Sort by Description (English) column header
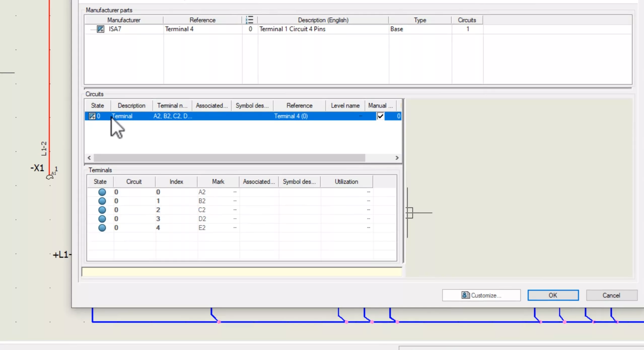This screenshot has height=350, width=644. pos(323,20)
